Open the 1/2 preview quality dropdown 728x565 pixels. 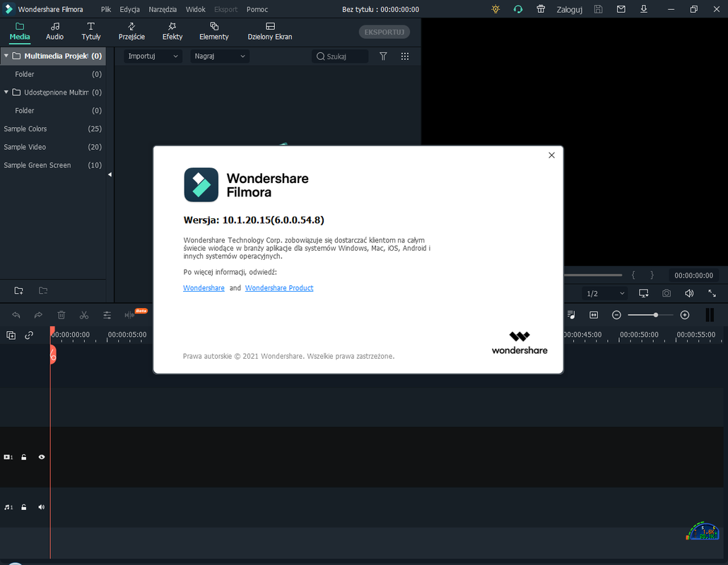[604, 294]
